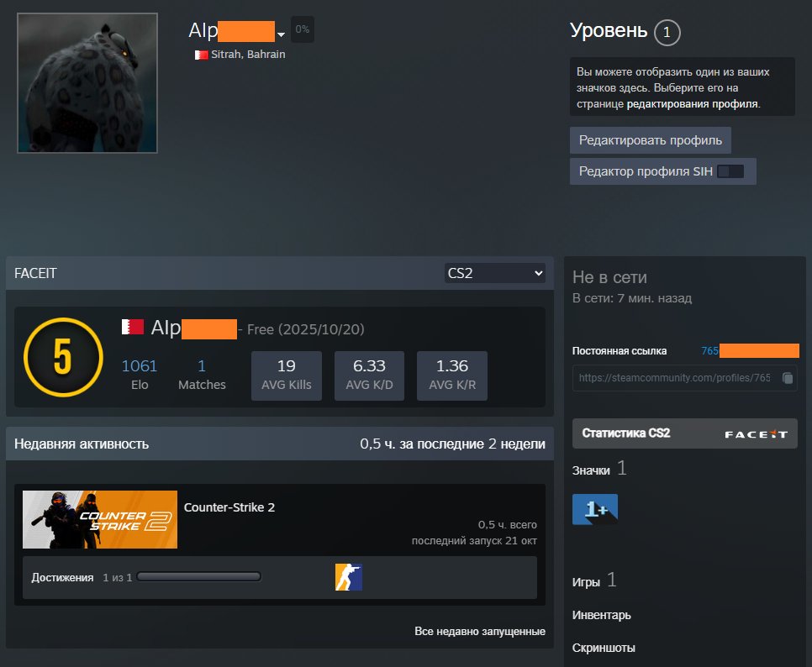Open the Статистика CS2 FACEIT button
The width and height of the screenshot is (812, 667).
pos(684,433)
